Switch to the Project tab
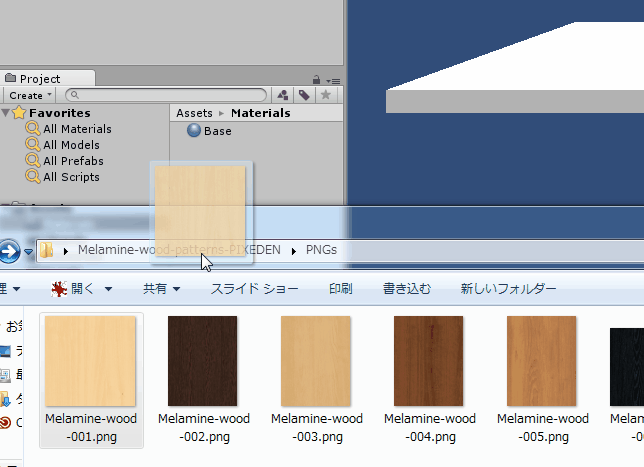This screenshot has height=467, width=644. [x=47, y=78]
